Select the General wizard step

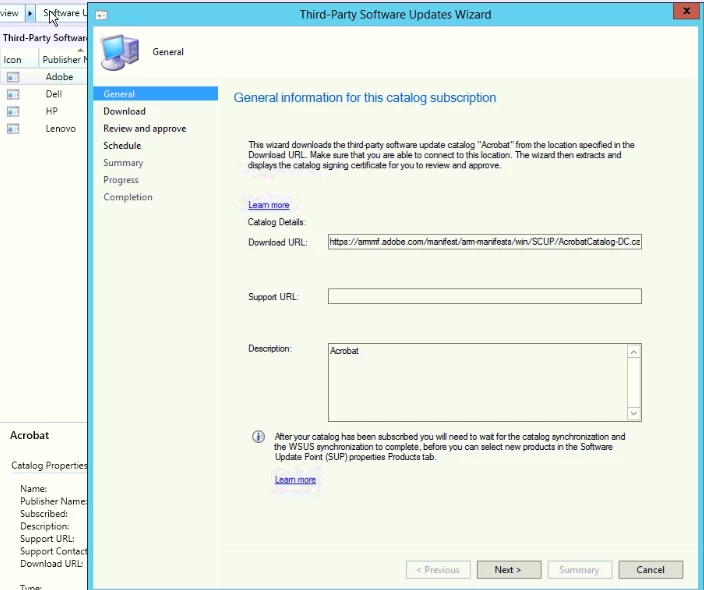click(155, 94)
